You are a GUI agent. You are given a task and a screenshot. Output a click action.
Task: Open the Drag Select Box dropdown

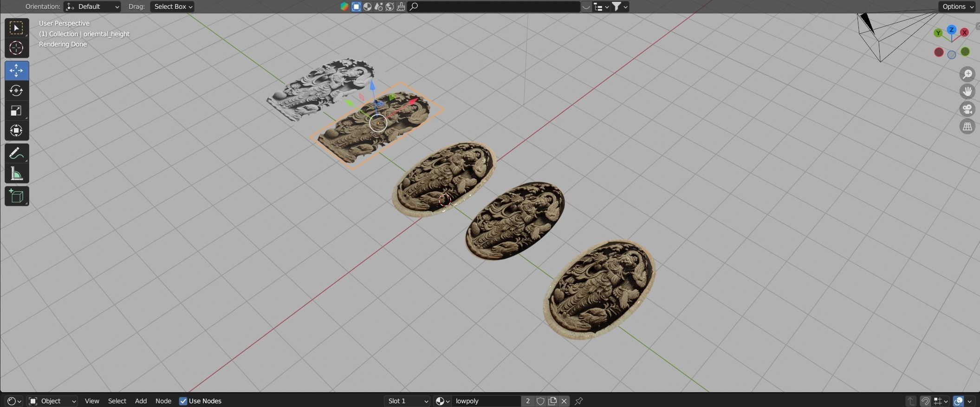(x=172, y=6)
